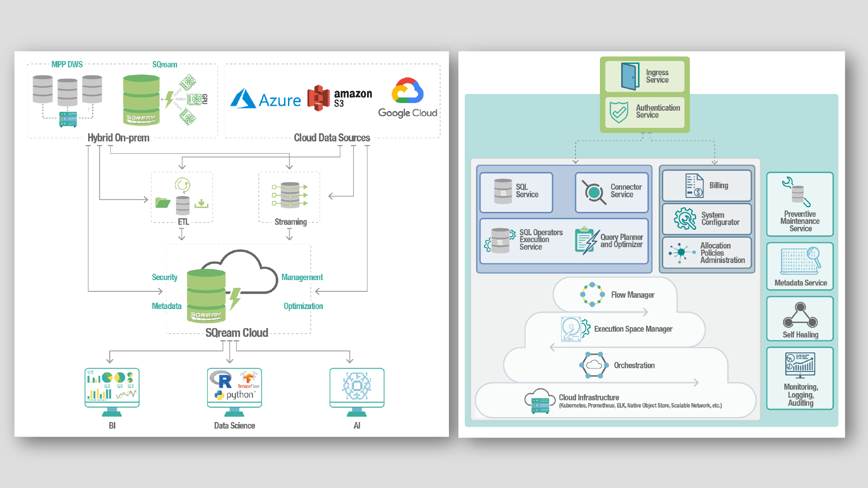
Task: Select the ETL box icon
Action: tap(182, 197)
